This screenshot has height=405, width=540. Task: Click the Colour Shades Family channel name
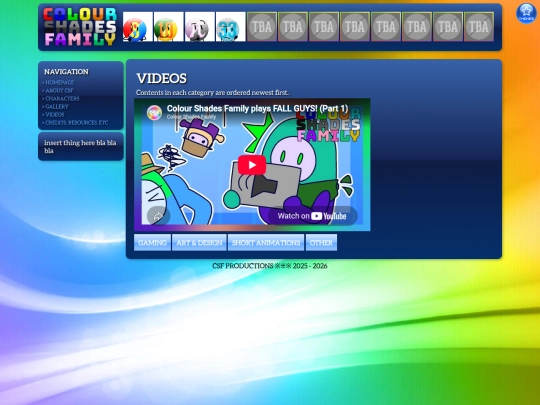pos(191,117)
